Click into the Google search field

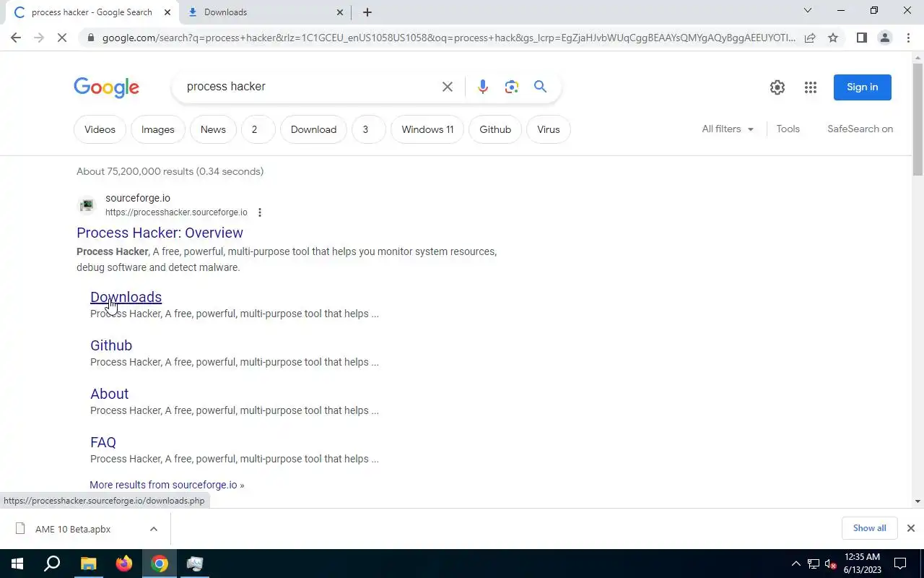(x=307, y=87)
